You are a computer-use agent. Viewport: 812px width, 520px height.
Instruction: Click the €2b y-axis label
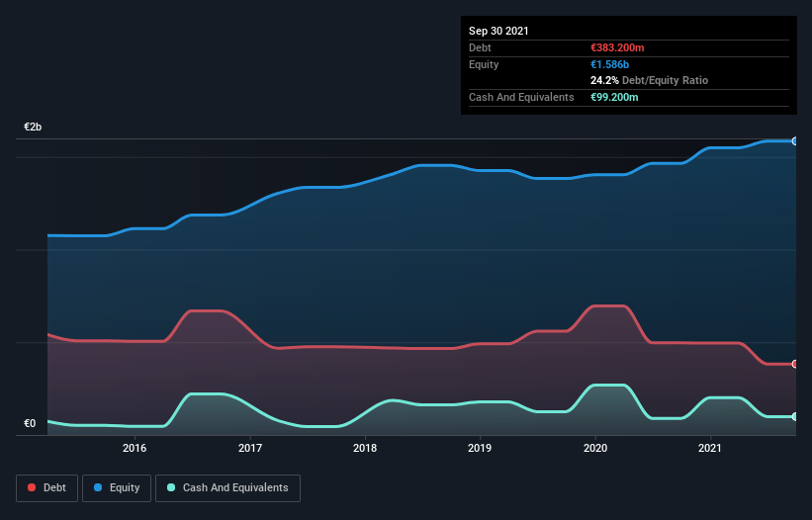pos(33,128)
